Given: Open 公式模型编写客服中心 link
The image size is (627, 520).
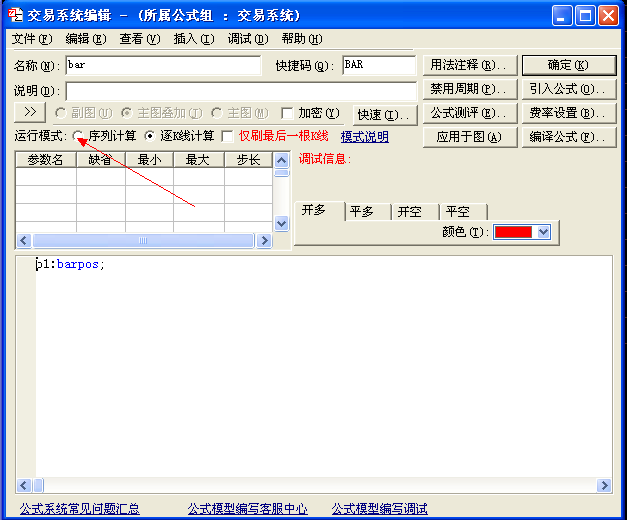Looking at the screenshot, I should point(248,509).
